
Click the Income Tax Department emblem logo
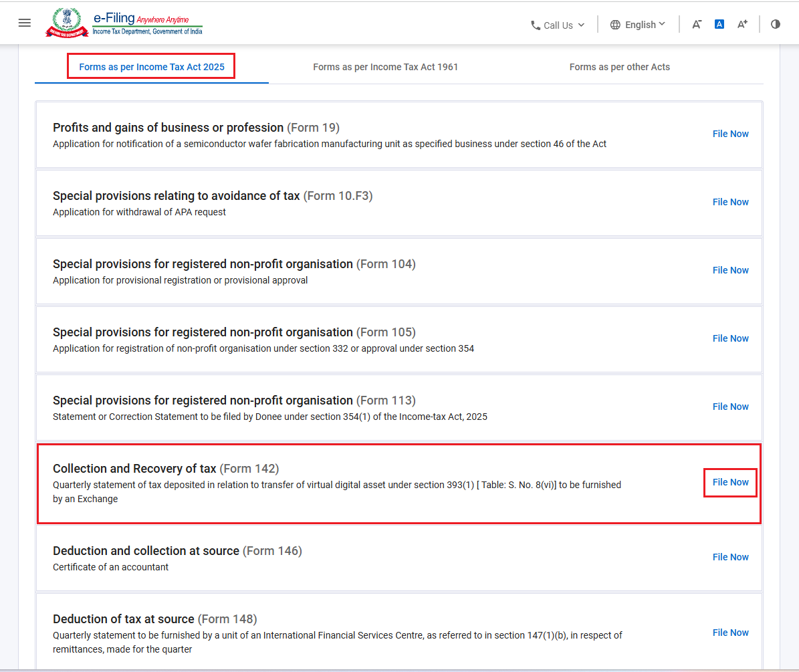[x=67, y=23]
